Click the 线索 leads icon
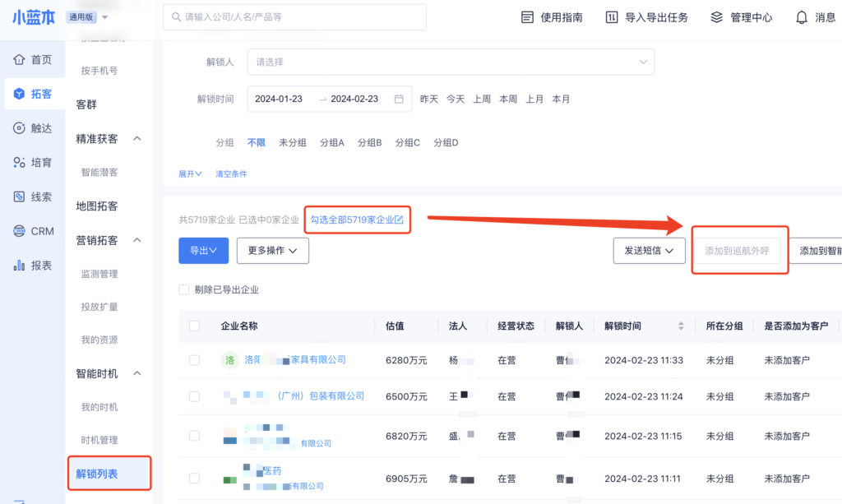842x504 pixels. pos(19,197)
